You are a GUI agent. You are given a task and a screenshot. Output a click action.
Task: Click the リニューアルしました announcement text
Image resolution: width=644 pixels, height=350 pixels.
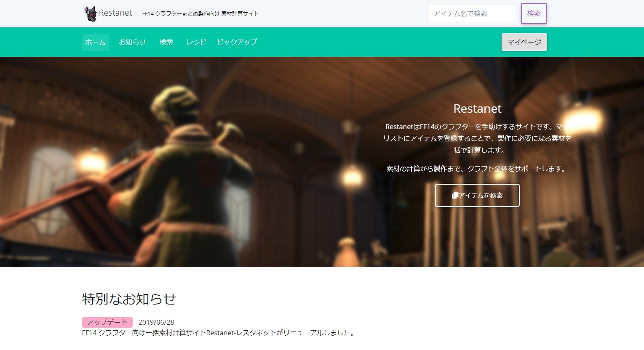(x=219, y=333)
